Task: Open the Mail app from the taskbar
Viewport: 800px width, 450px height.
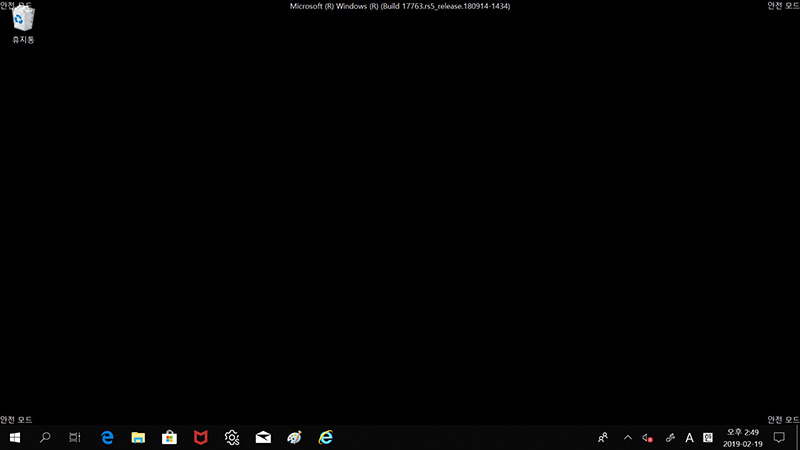Action: 263,437
